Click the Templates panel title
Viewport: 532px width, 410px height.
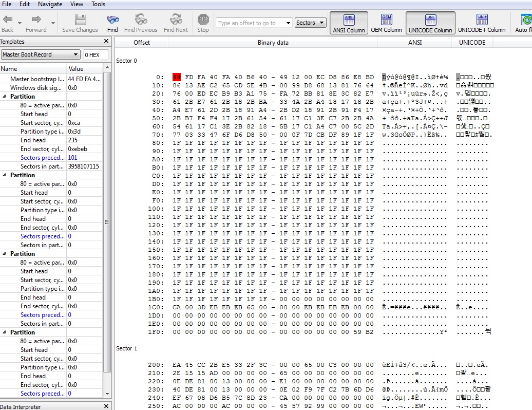coord(12,42)
